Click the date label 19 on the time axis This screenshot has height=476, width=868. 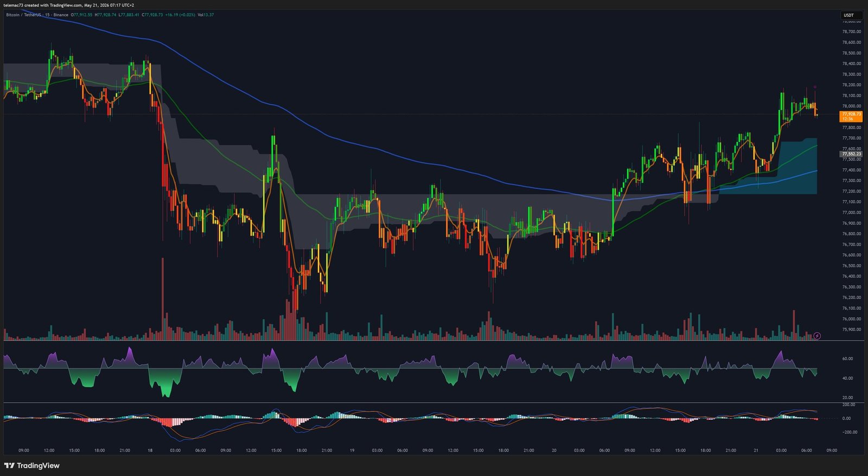click(352, 451)
